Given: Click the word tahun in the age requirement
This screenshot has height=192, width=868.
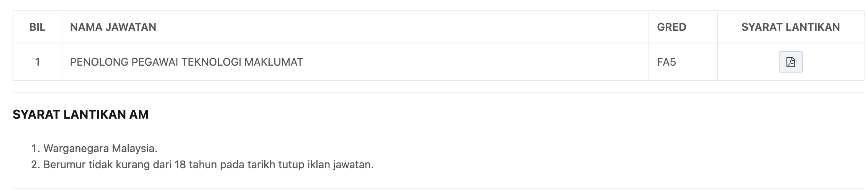Looking at the screenshot, I should [203, 165].
